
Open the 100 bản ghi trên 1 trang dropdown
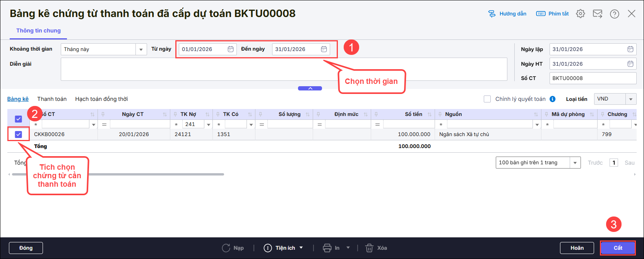coord(575,163)
